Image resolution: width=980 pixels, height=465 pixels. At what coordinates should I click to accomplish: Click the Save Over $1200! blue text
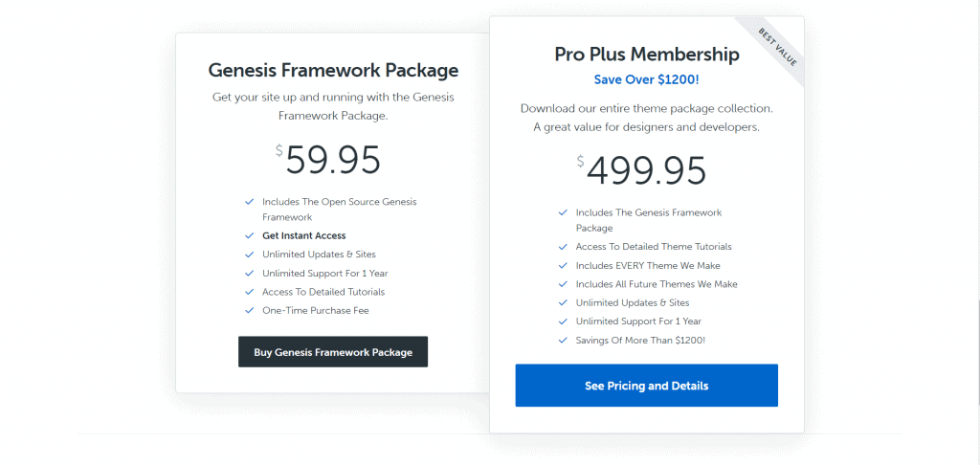click(x=646, y=79)
